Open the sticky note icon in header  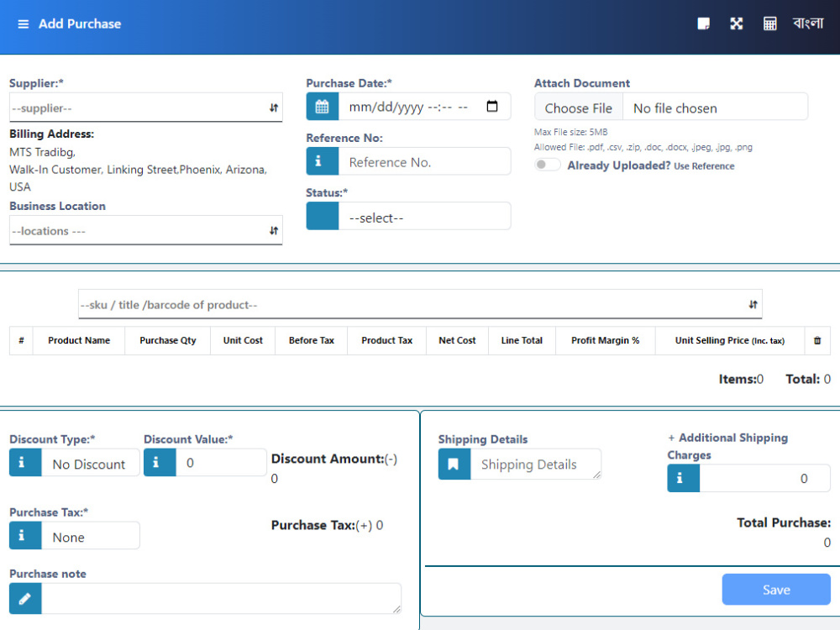pyautogui.click(x=703, y=24)
